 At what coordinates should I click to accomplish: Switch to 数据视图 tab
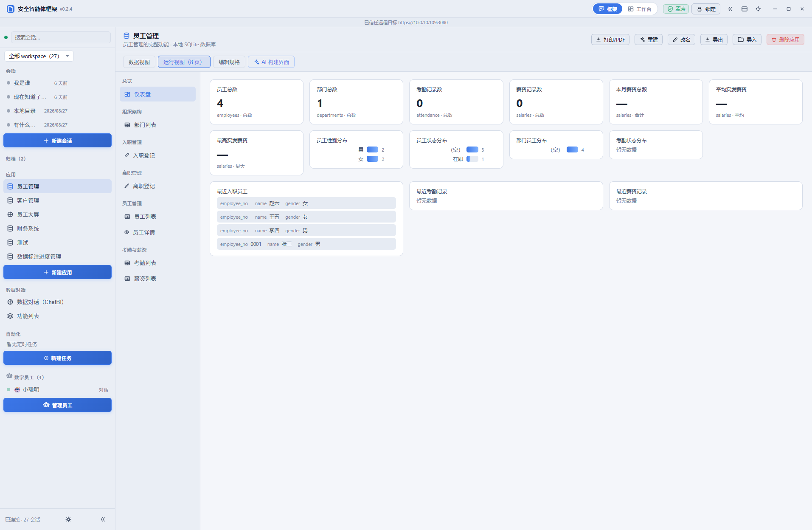tap(139, 62)
